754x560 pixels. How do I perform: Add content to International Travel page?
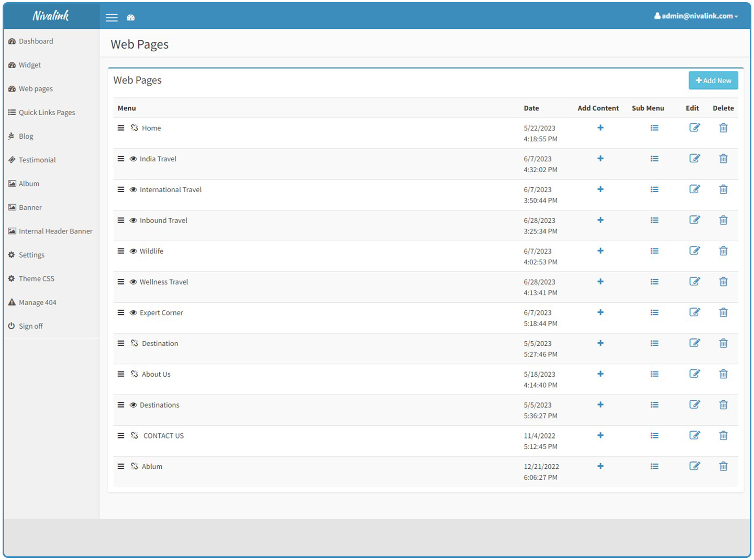(x=600, y=189)
